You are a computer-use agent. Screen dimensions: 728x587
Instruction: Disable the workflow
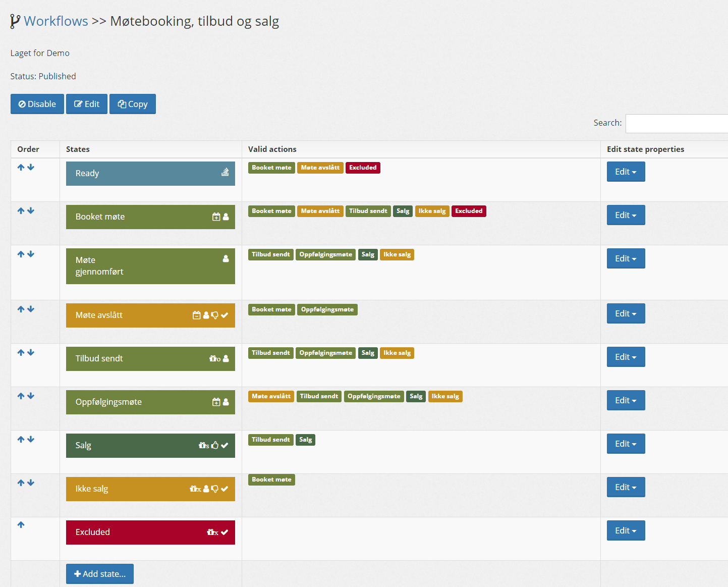[37, 104]
